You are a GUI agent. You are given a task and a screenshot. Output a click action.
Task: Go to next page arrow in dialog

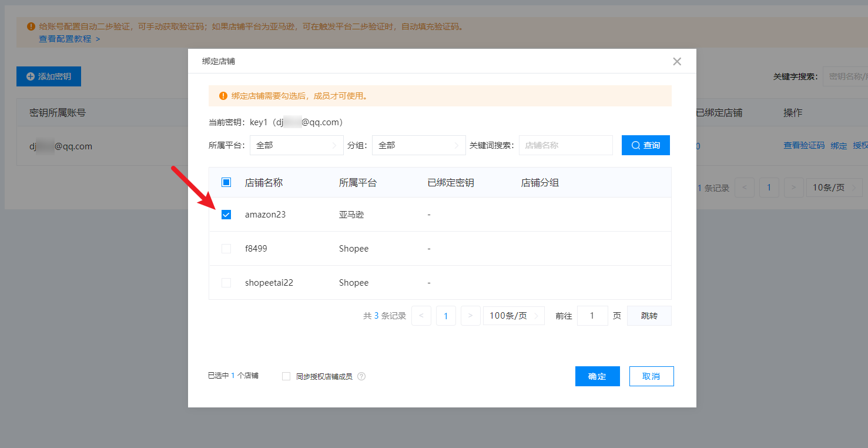(x=470, y=316)
